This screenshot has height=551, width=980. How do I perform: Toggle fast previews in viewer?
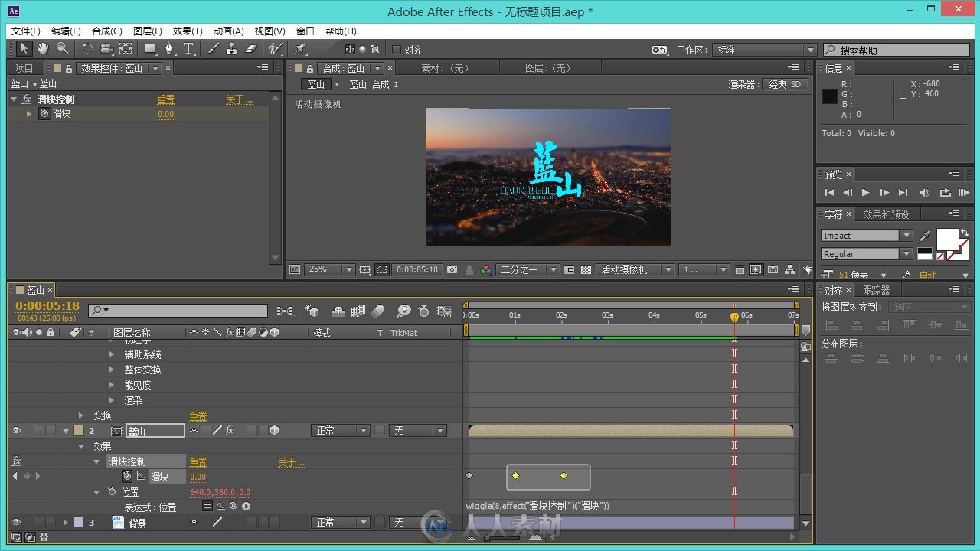756,269
